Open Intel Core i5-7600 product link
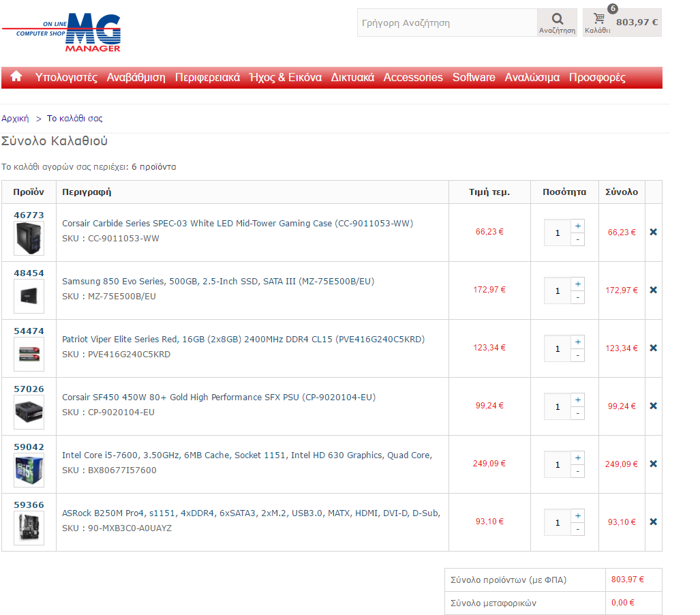700x615 pixels. point(247,455)
